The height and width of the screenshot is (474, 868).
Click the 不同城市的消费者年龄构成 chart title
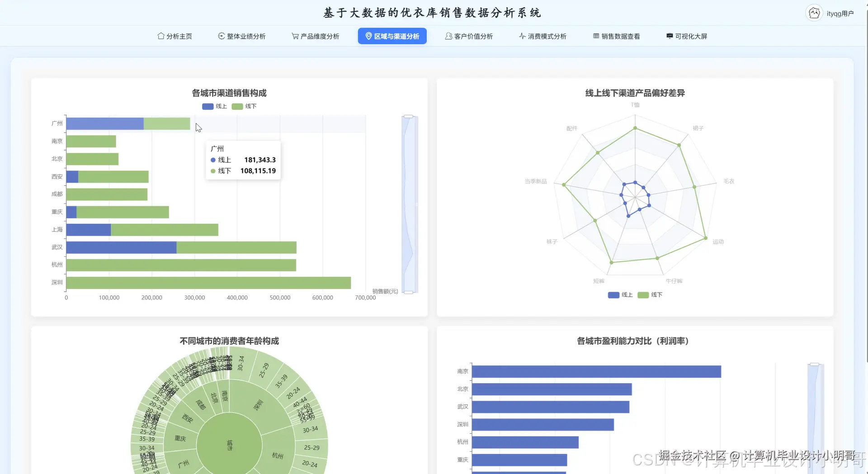(229, 341)
